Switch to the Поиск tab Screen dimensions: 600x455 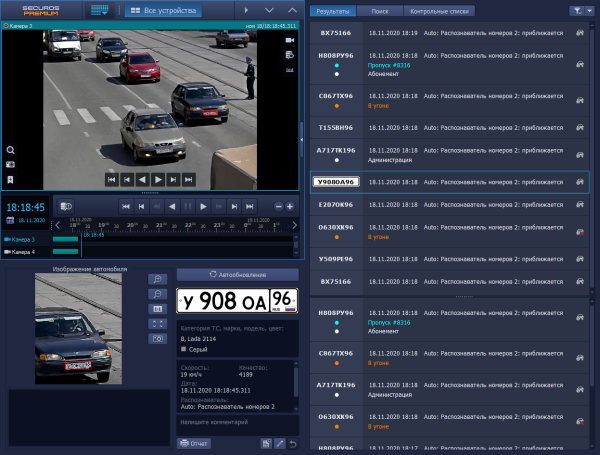tap(379, 10)
